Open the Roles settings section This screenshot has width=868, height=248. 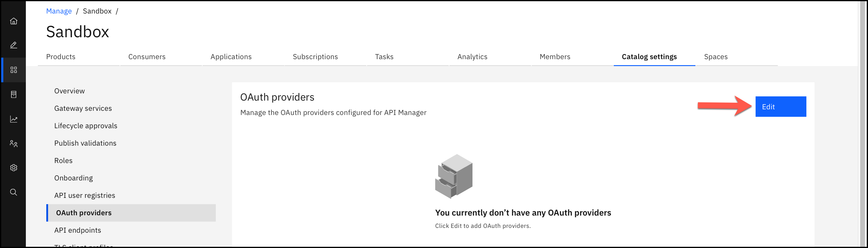click(63, 161)
